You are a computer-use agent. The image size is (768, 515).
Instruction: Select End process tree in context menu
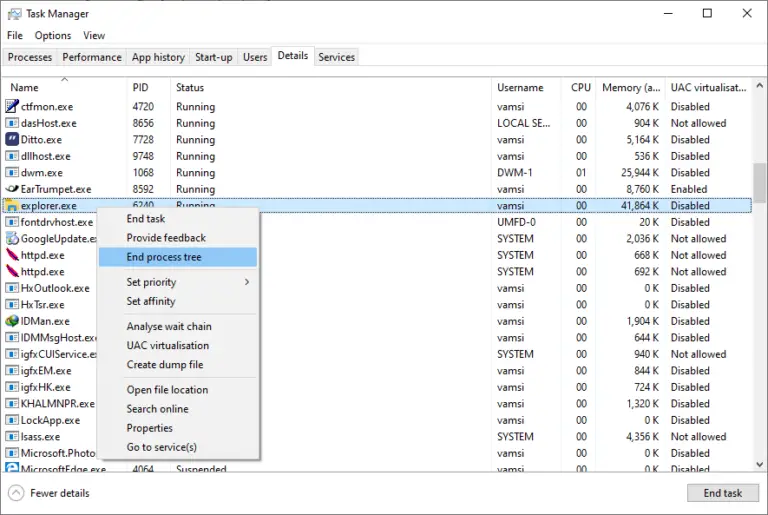click(164, 257)
